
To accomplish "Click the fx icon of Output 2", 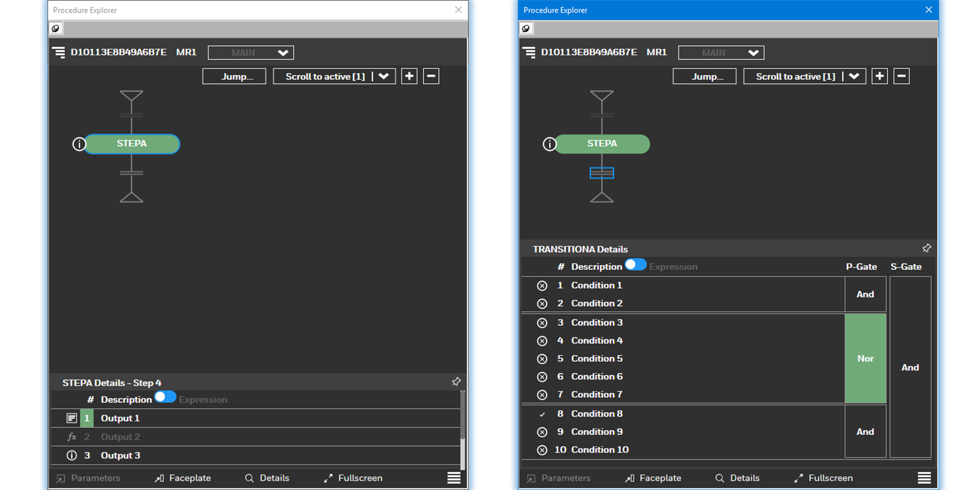I will (72, 437).
